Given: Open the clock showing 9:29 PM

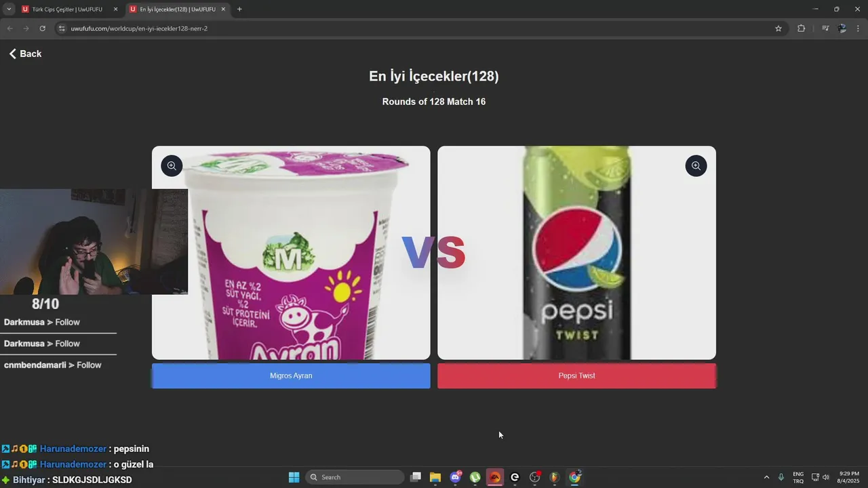Looking at the screenshot, I should (849, 477).
